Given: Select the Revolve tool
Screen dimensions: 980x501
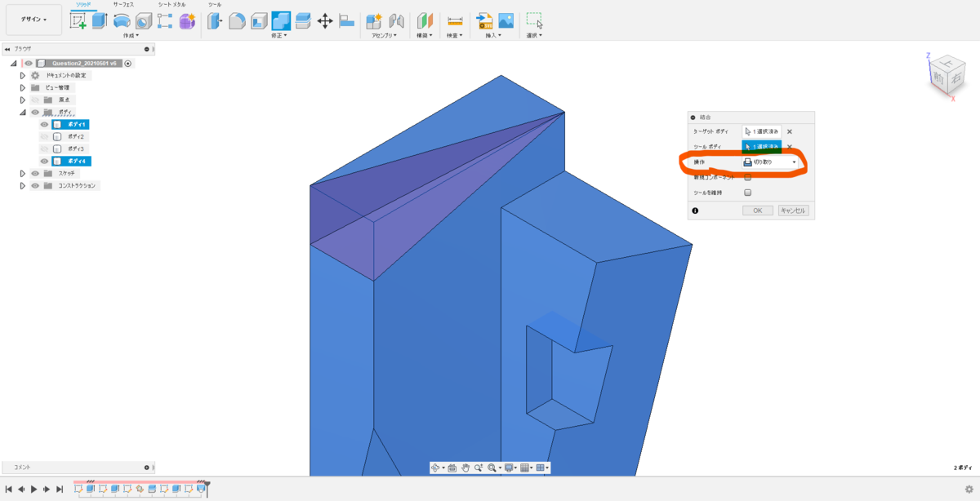Looking at the screenshot, I should [x=122, y=21].
